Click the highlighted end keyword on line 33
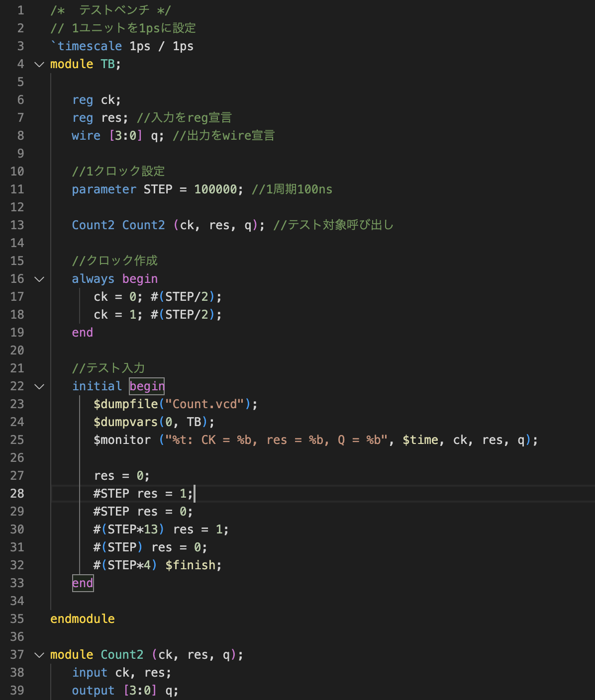595x700 pixels. point(83,583)
